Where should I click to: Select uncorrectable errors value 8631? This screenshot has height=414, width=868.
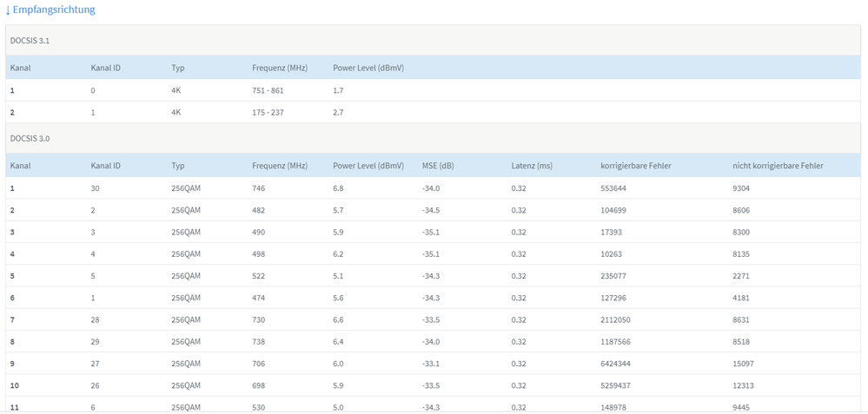(x=740, y=319)
